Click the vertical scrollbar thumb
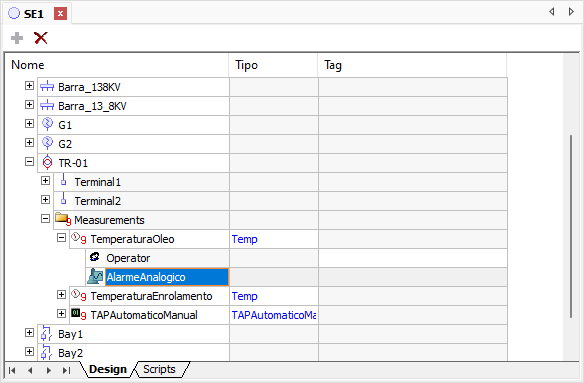 pyautogui.click(x=571, y=227)
